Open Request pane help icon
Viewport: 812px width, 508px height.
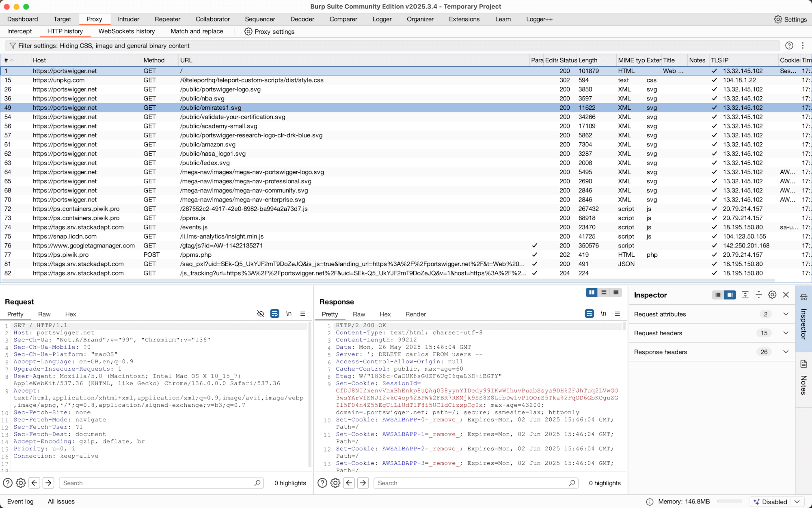[8, 483]
